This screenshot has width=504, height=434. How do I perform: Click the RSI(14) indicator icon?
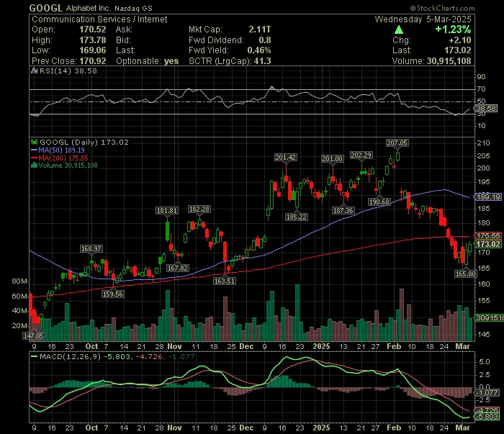pyautogui.click(x=34, y=71)
